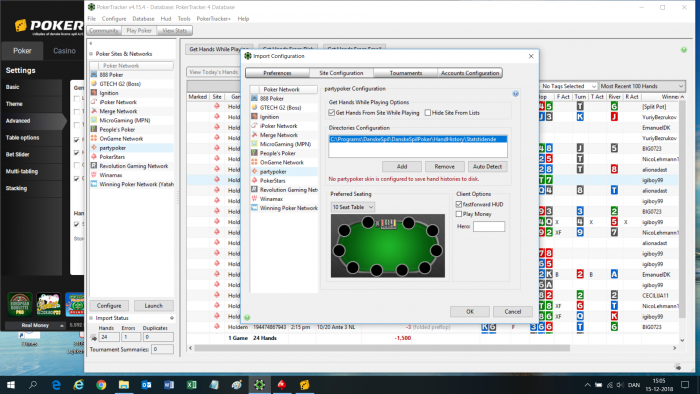
Task: Switch to Site Configuration tab
Action: click(x=341, y=73)
